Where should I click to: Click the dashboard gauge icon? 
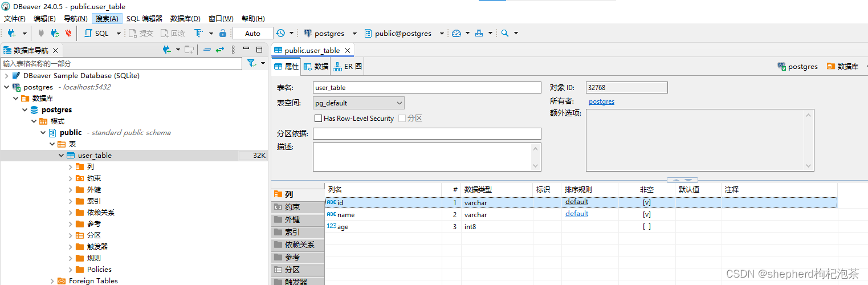[456, 34]
